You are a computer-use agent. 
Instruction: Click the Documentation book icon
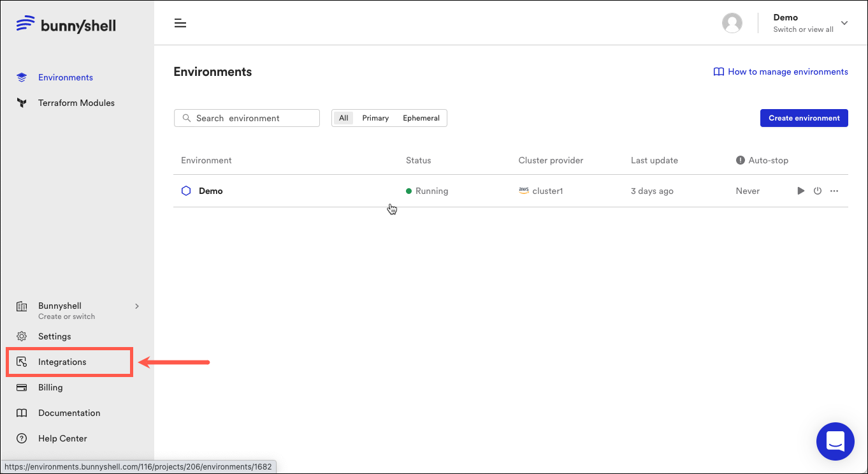pos(22,413)
